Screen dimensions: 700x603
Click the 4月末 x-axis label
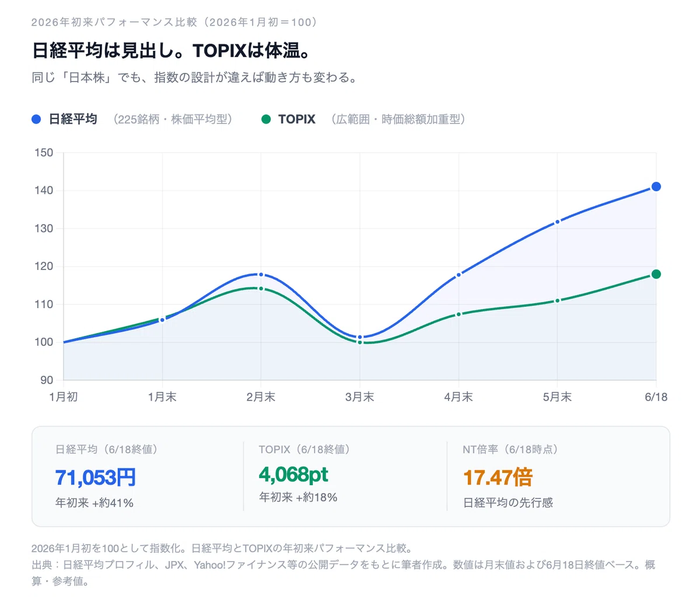pyautogui.click(x=459, y=397)
